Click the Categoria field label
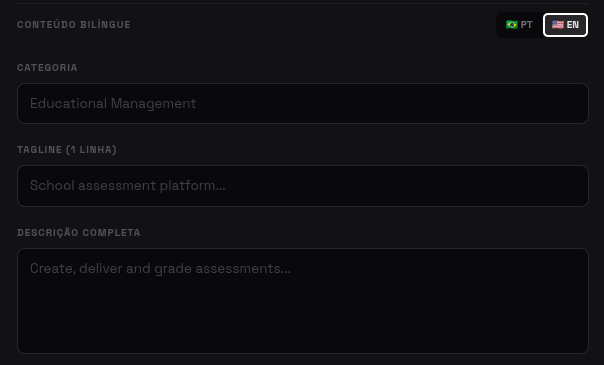The height and width of the screenshot is (365, 604). point(47,68)
